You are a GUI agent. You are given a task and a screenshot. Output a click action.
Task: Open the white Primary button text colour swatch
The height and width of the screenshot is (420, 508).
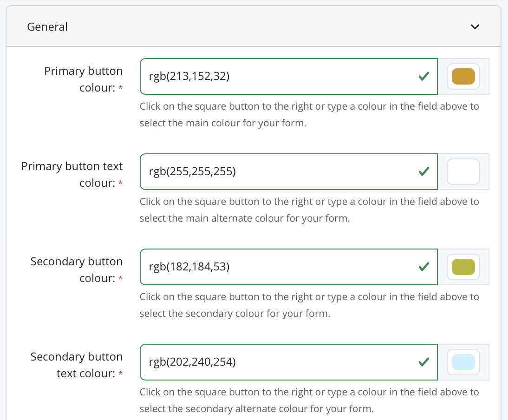(463, 171)
